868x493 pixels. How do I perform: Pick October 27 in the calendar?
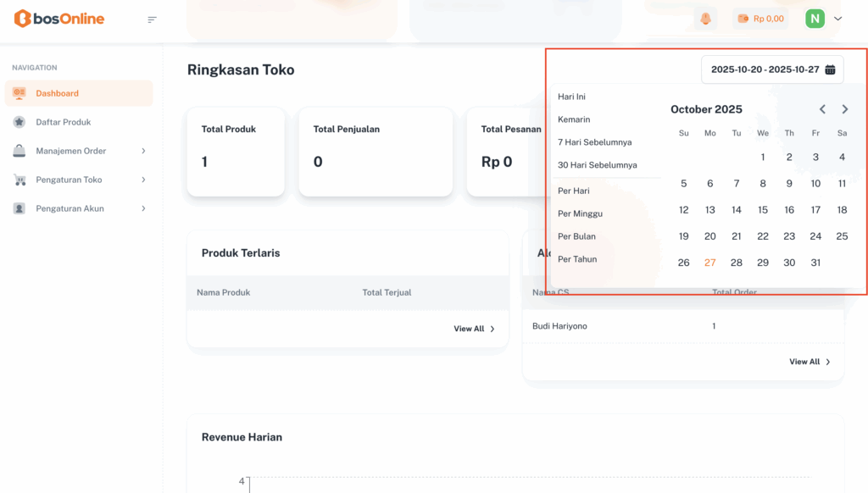click(709, 263)
